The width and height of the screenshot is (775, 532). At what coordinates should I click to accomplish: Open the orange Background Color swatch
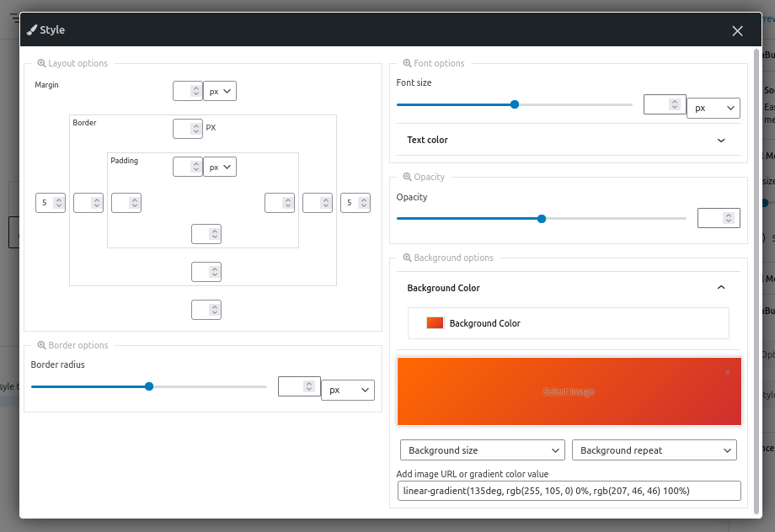(435, 323)
